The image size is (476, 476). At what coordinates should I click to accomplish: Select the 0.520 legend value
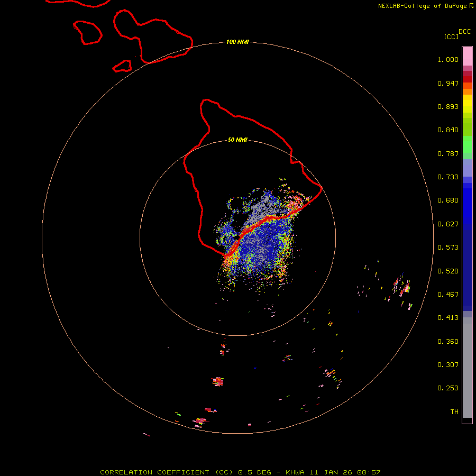tap(448, 271)
